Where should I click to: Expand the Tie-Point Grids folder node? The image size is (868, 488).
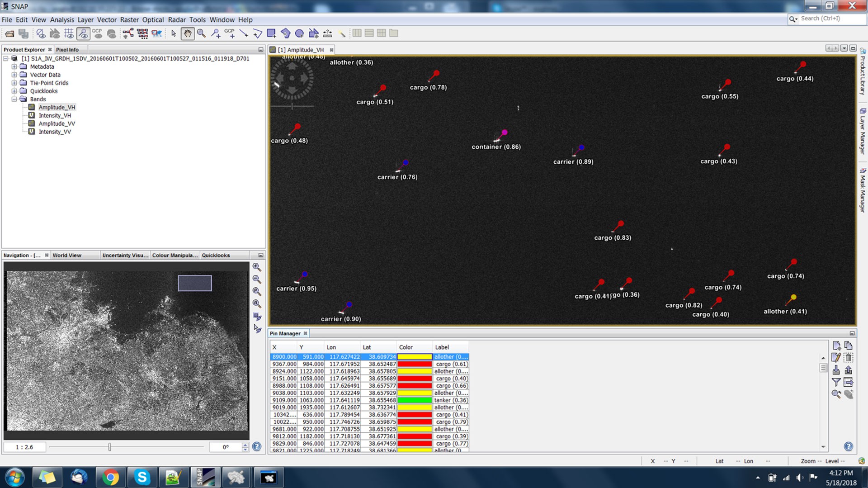[x=14, y=83]
